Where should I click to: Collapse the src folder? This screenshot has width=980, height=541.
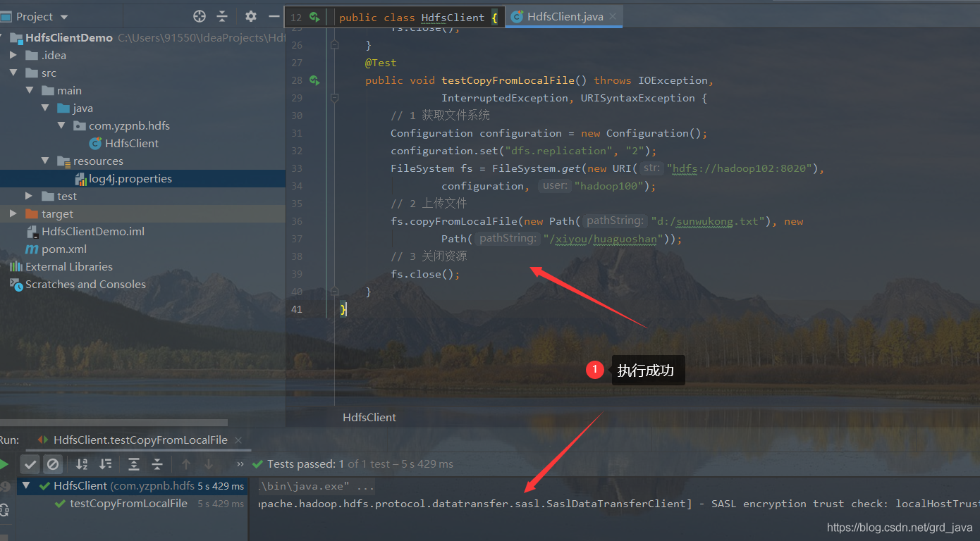pyautogui.click(x=13, y=73)
